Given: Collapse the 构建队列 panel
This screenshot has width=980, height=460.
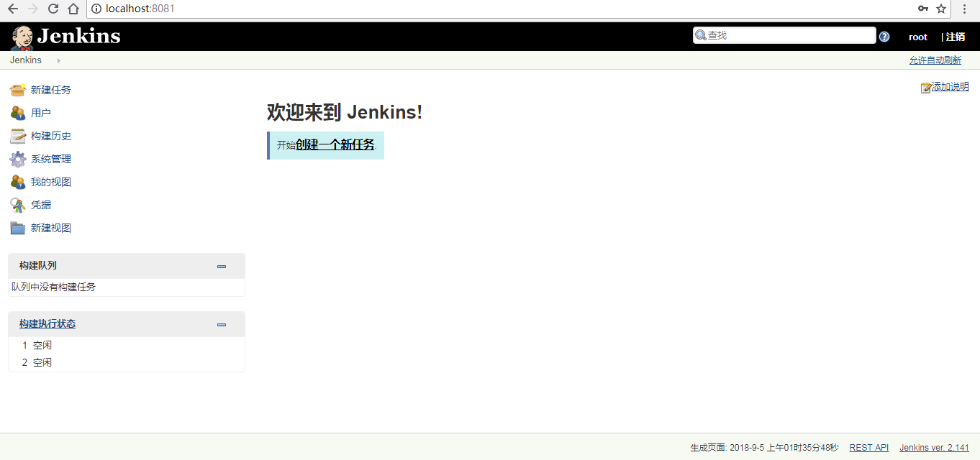Looking at the screenshot, I should (x=221, y=265).
